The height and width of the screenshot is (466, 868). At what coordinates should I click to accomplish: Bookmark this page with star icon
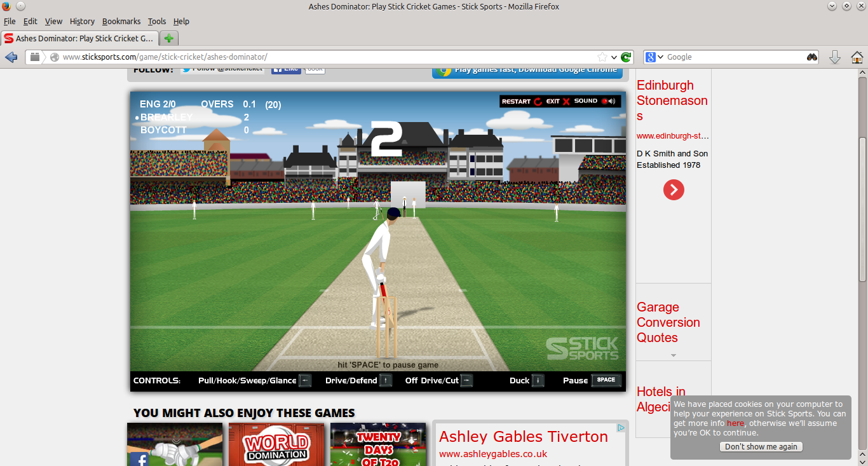[602, 57]
